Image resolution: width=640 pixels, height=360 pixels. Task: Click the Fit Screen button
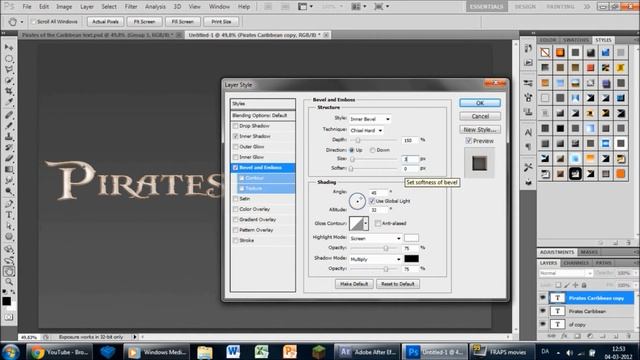144,22
